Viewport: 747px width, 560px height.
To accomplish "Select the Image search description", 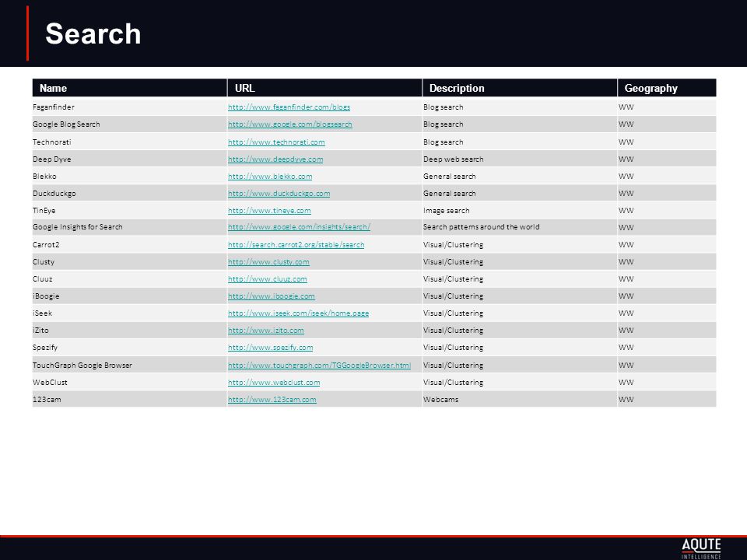I will (446, 211).
